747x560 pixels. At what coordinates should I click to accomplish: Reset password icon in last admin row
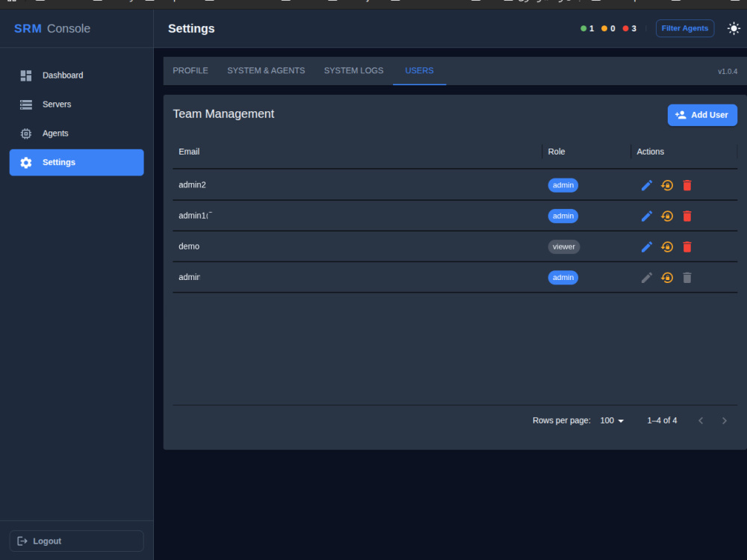click(x=667, y=278)
